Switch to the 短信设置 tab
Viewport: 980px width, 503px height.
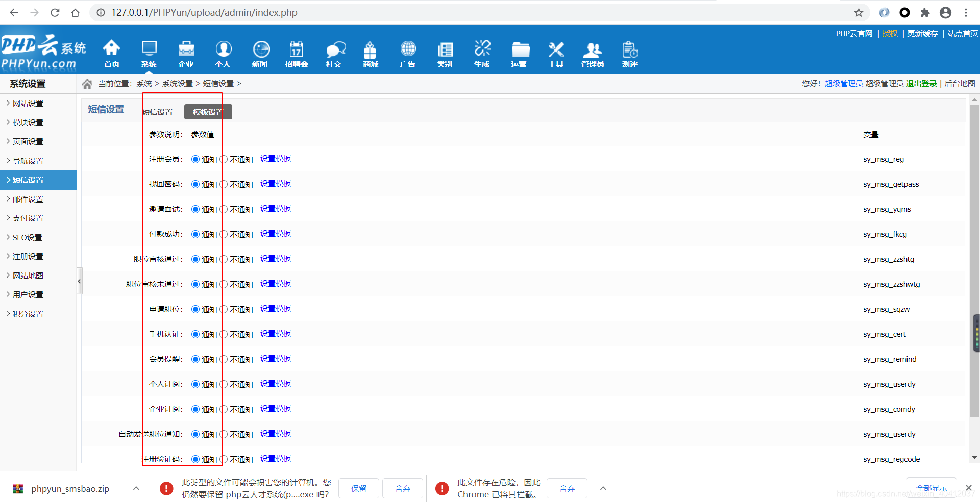158,112
